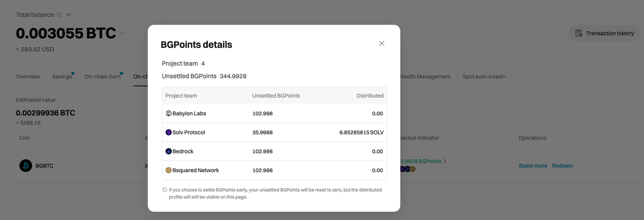Switch to the On-chain Earn tab

click(x=103, y=77)
